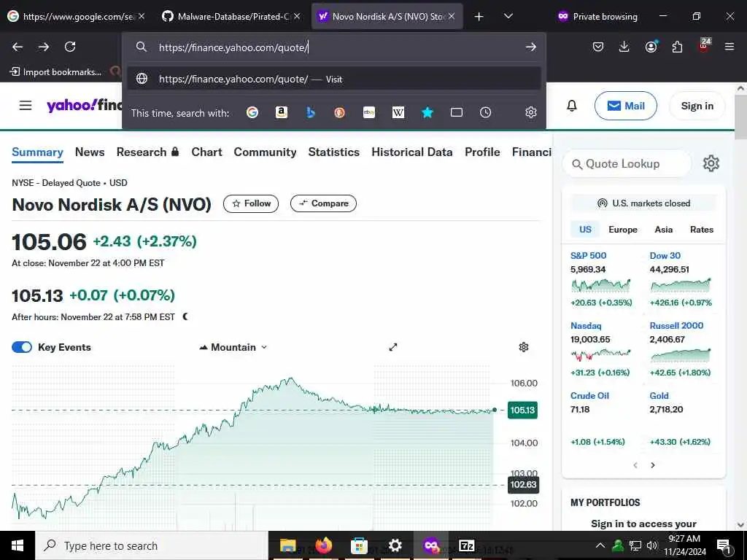
Task: Open the extensions puzzle icon
Action: pos(677,47)
